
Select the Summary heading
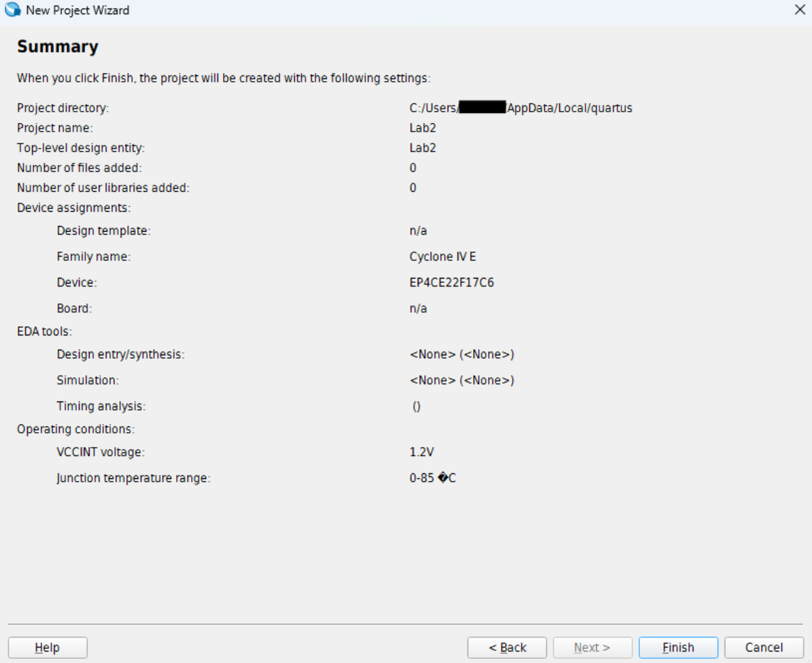pos(58,46)
